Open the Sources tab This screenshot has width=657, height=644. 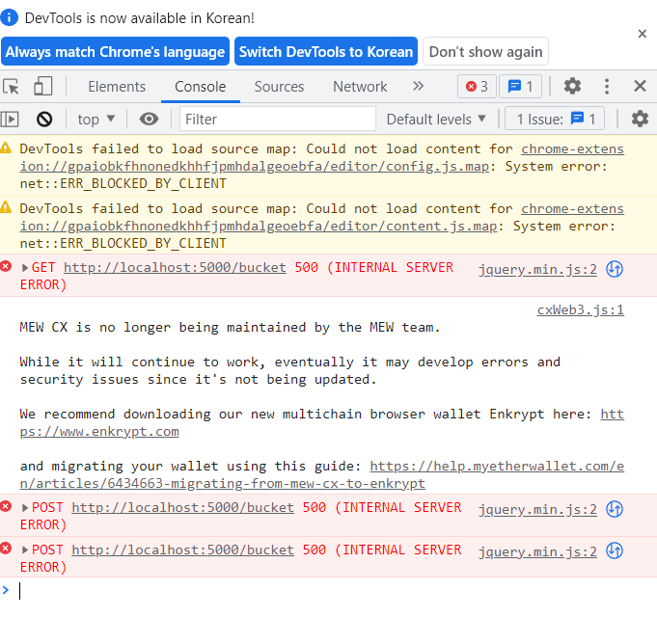[x=279, y=87]
